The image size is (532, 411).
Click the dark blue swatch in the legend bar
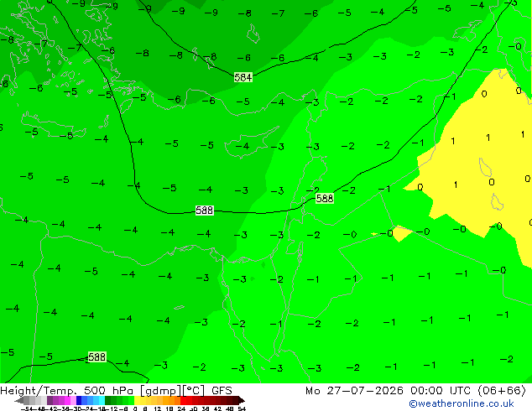(x=79, y=400)
